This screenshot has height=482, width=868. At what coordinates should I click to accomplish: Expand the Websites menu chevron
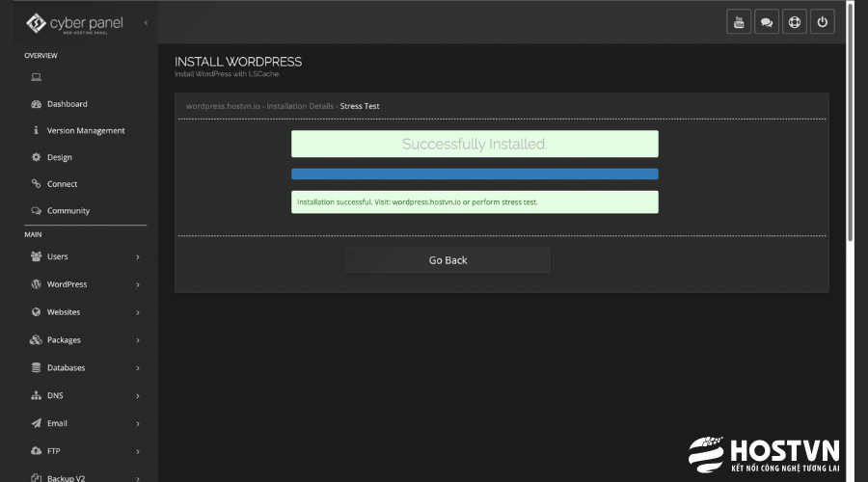click(138, 312)
